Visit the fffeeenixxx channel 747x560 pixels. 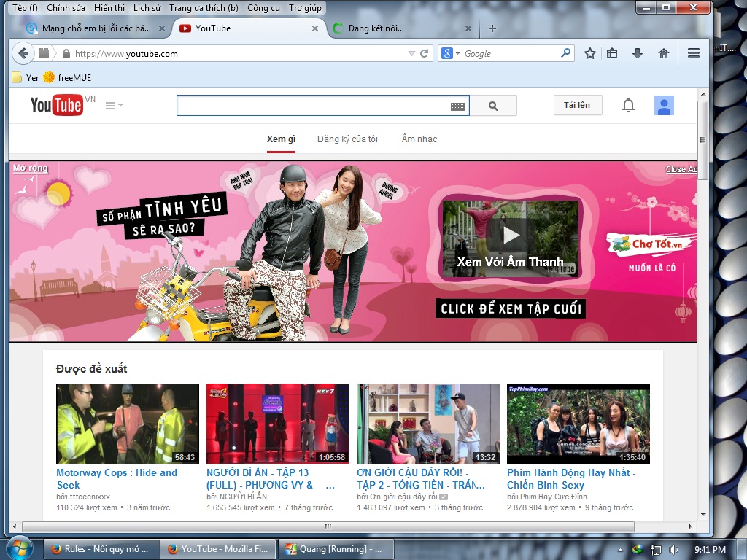(x=89, y=497)
